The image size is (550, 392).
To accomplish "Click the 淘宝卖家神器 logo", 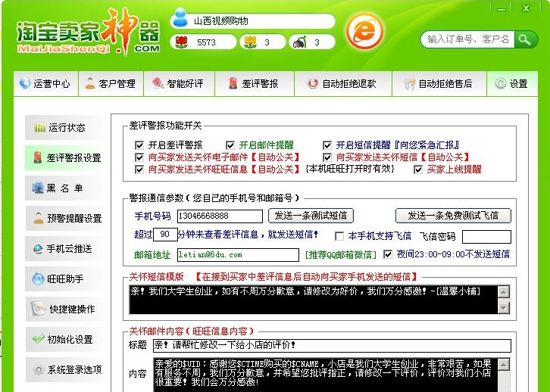I will (x=89, y=33).
